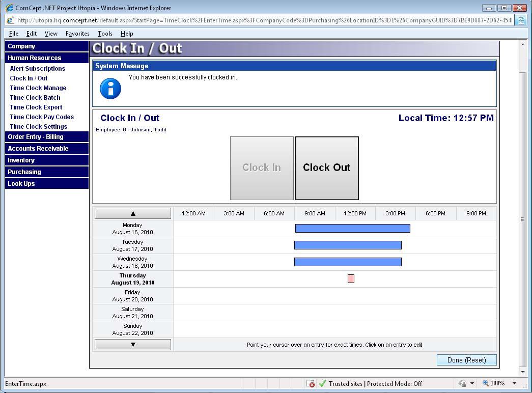Open the dropdown arrow next to lock icon
Image resolution: width=532 pixels, height=393 pixels.
(x=472, y=384)
